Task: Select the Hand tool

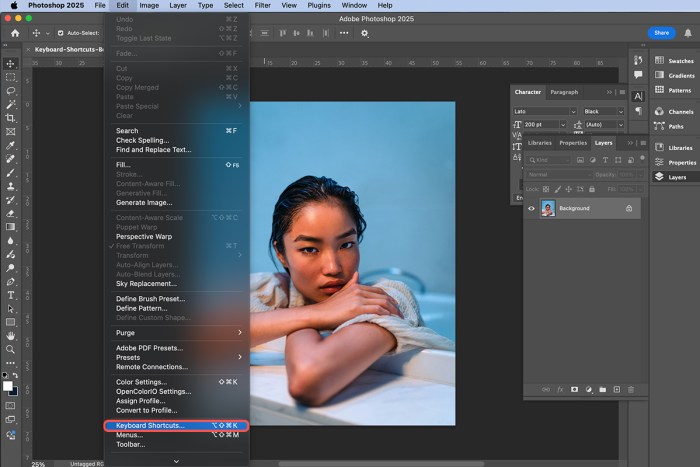Action: click(x=11, y=336)
